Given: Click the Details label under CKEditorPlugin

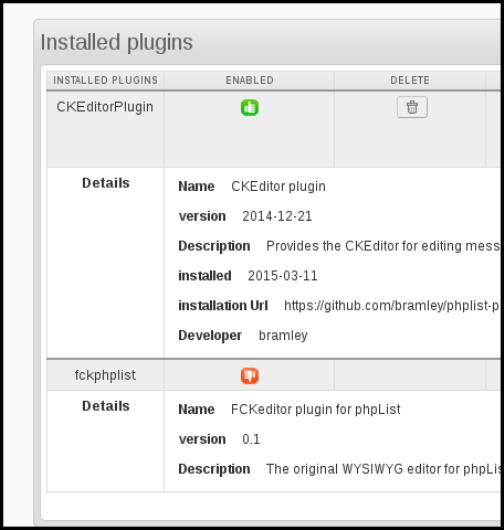Looking at the screenshot, I should pos(106,183).
